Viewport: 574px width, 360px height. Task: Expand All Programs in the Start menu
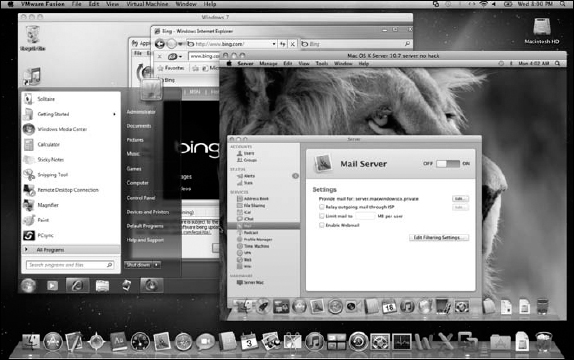tap(71, 250)
